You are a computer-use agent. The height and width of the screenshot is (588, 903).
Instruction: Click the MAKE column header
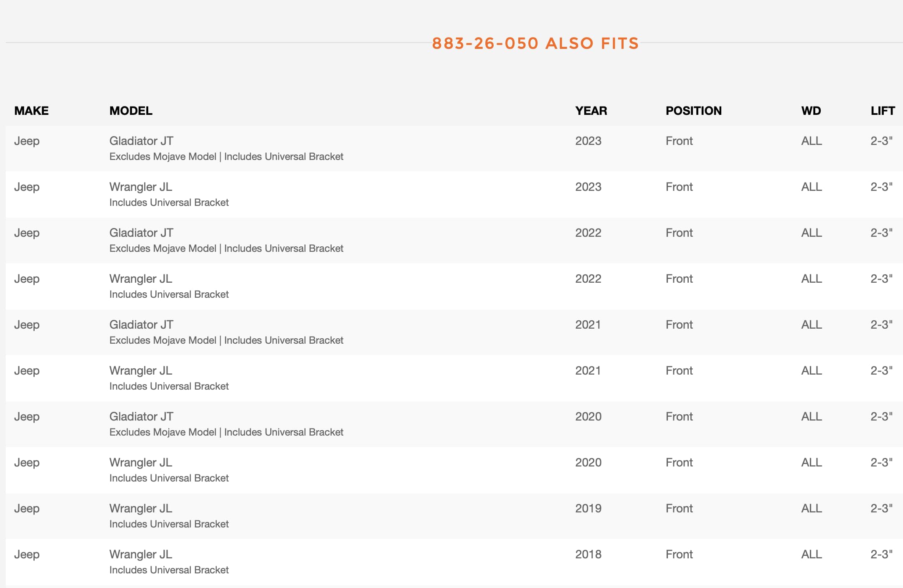(31, 111)
